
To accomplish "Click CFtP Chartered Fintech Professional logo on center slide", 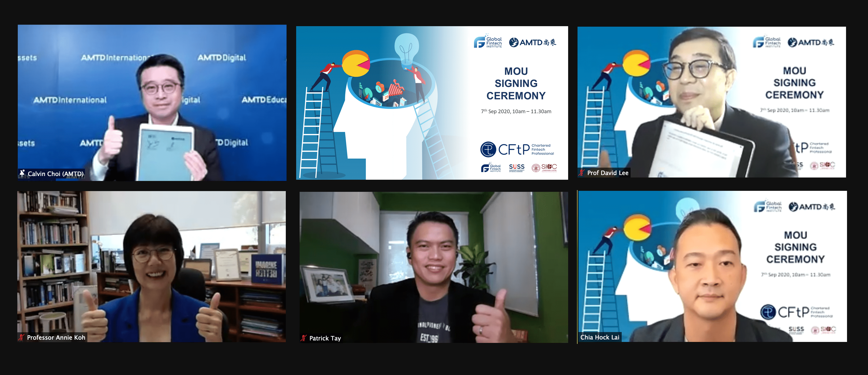I will 517,150.
